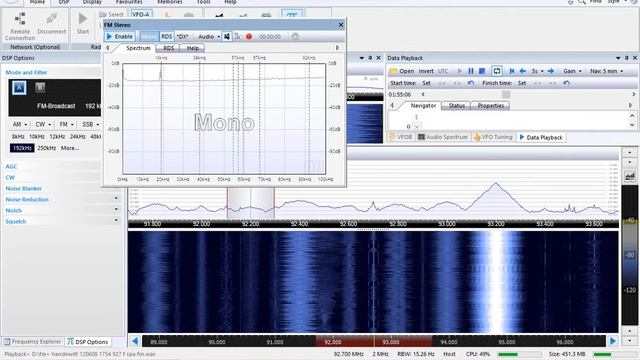
Task: Expand the AGC section
Action: (x=11, y=167)
